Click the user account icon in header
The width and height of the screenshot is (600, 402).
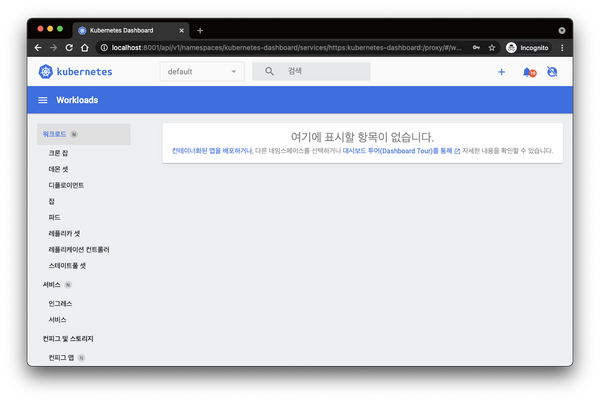[x=551, y=72]
